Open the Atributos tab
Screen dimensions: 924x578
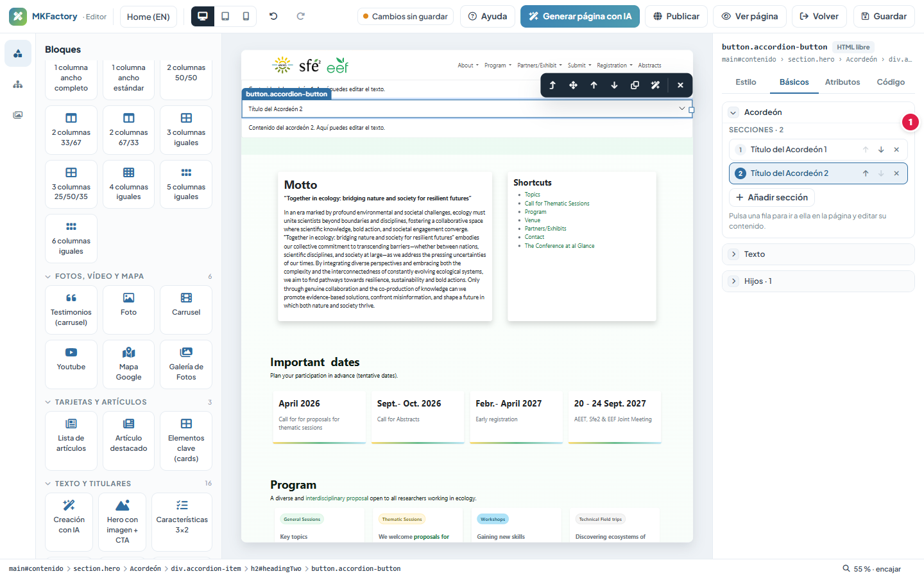coord(843,82)
